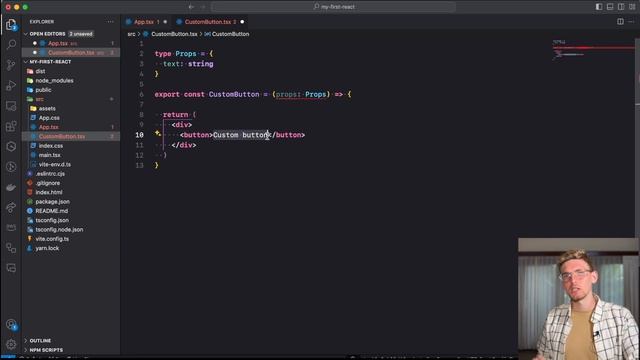Click the connected-squares icon in activity bar
The width and height of the screenshot is (640, 360).
[x=11, y=248]
